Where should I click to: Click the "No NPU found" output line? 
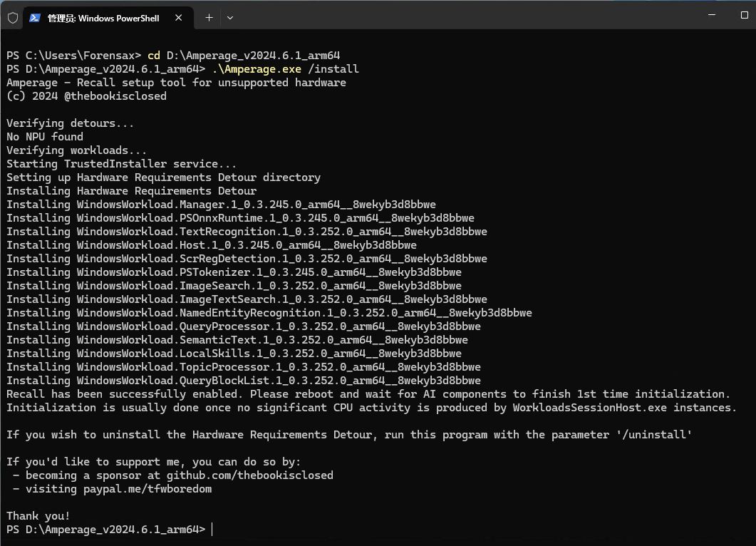tap(45, 137)
